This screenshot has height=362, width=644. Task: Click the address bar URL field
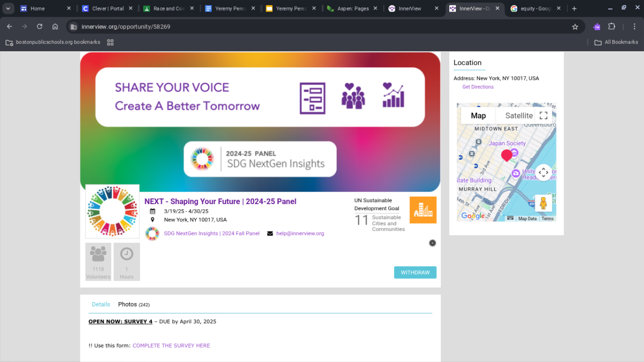[x=322, y=27]
